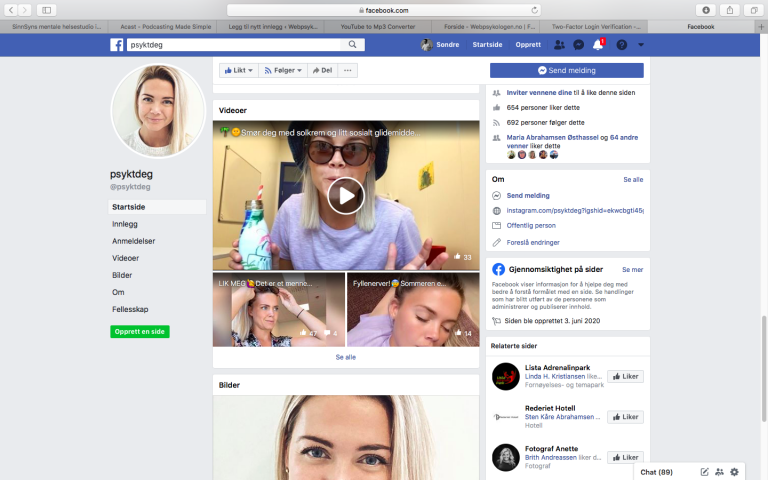Select Videoer in left sidebar

click(125, 258)
